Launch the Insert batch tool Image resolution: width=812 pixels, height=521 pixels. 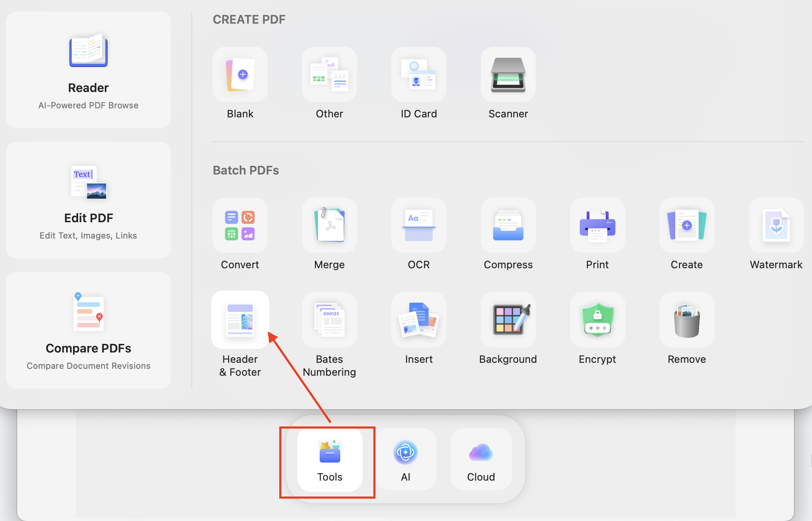(418, 320)
